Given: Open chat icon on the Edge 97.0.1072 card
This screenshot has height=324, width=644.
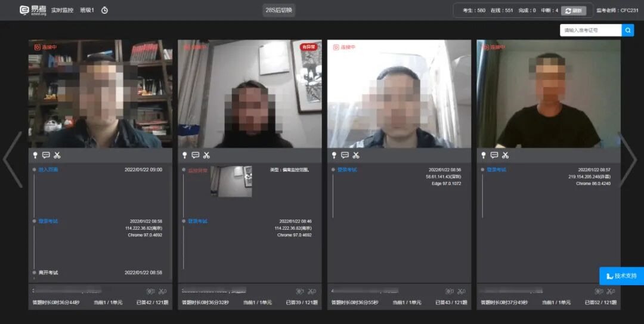Looking at the screenshot, I should 345,155.
